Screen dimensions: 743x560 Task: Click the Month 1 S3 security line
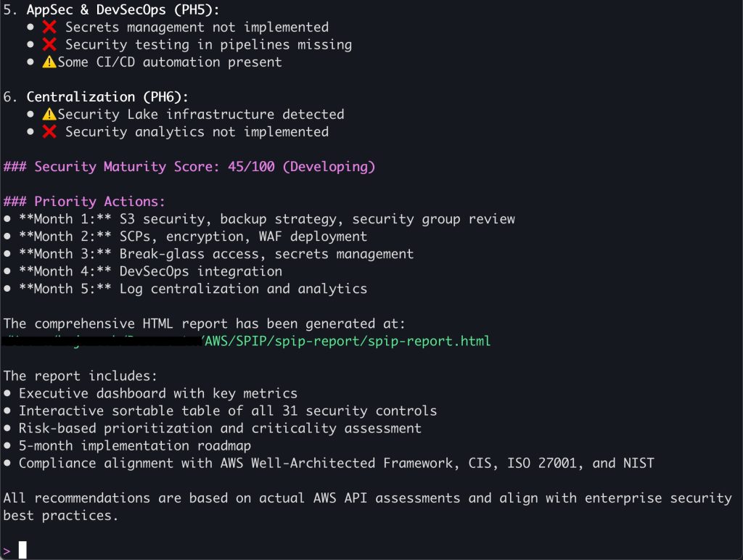(267, 219)
